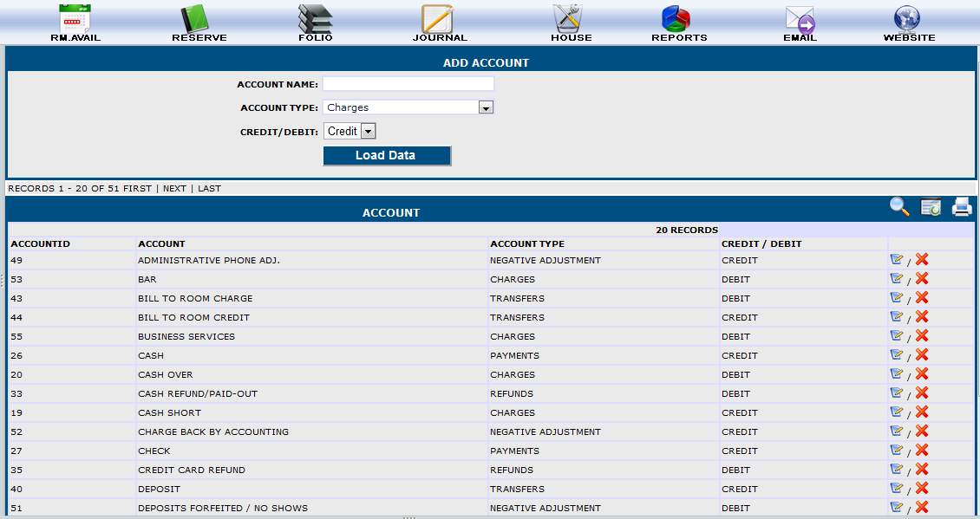Go to NEXT page of records
Screen dimensions: 980x519
[x=174, y=188]
